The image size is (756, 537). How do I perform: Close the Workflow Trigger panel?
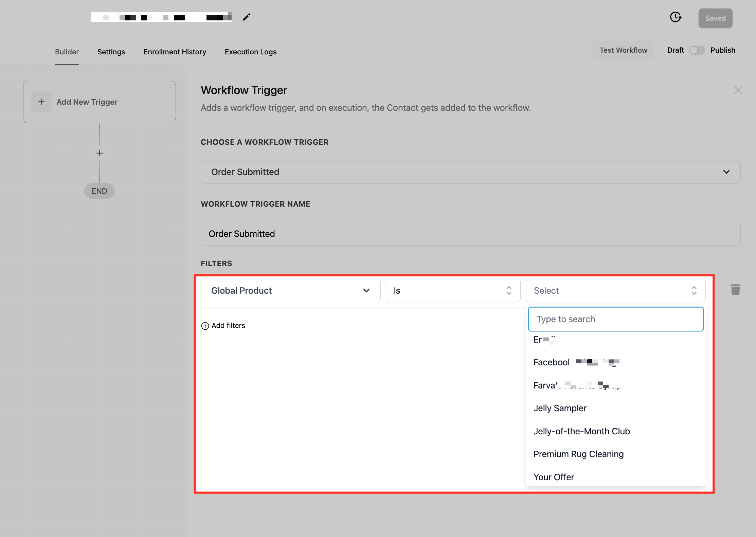[738, 90]
